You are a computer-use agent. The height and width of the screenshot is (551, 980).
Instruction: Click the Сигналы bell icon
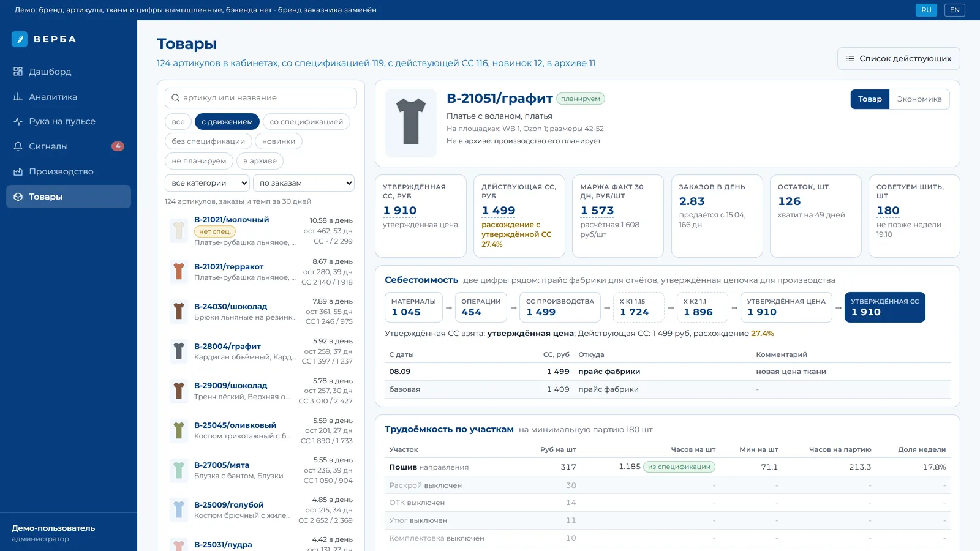coord(18,146)
